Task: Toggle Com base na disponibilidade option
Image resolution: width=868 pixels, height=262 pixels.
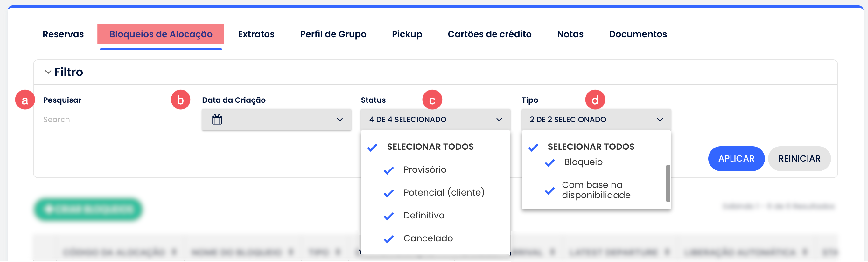Action: pyautogui.click(x=549, y=191)
